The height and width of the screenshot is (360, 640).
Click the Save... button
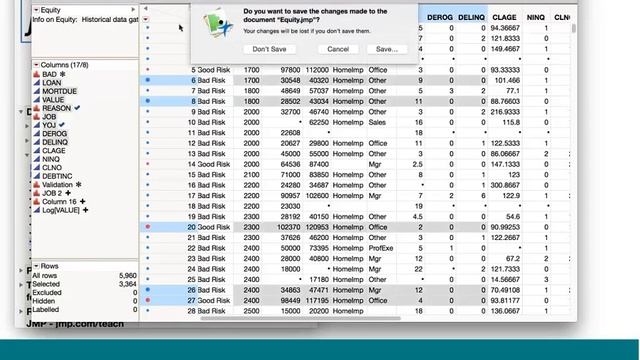tap(387, 49)
